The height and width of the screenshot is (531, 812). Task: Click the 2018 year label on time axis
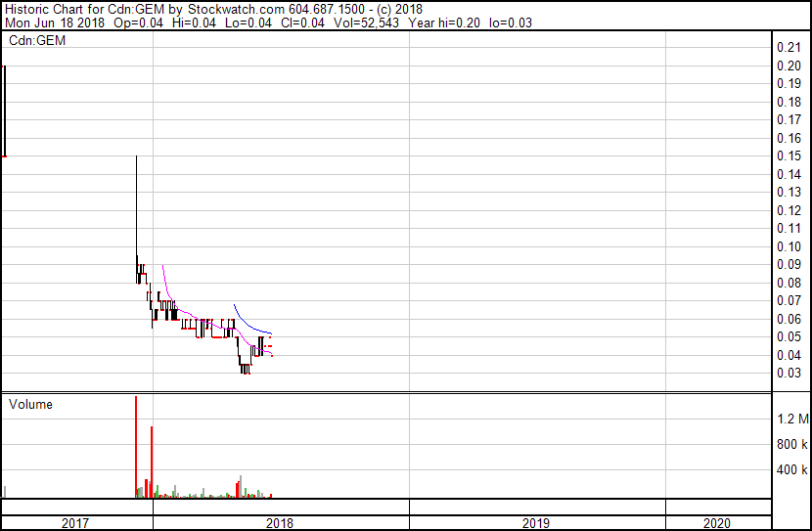[280, 523]
